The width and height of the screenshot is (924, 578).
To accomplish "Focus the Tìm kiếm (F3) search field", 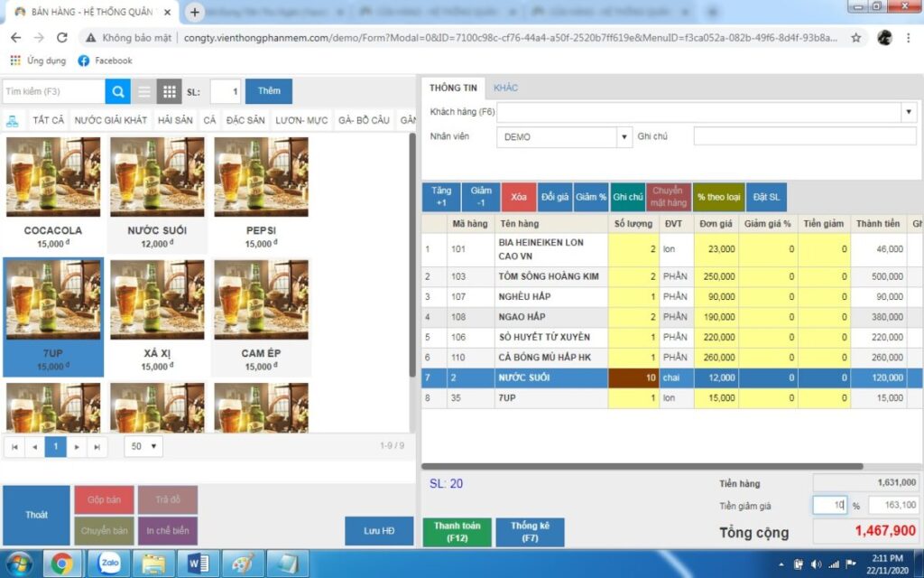I will (x=53, y=91).
